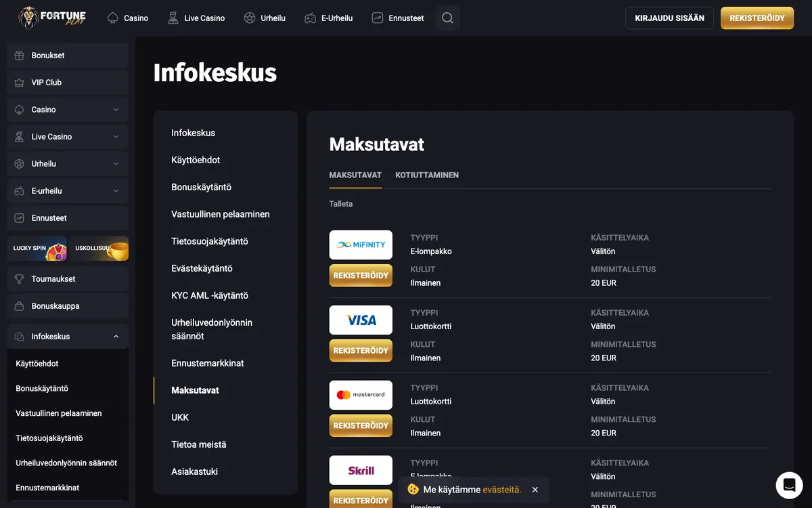The image size is (812, 508).
Task: Open Ennusteet in the top navigation
Action: [398, 18]
